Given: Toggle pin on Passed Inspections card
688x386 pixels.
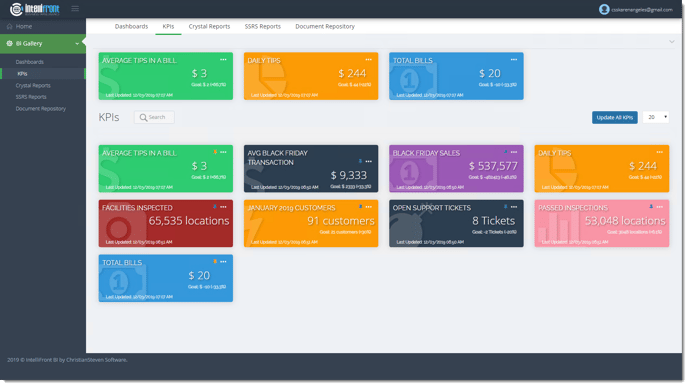Looking at the screenshot, I should point(651,207).
